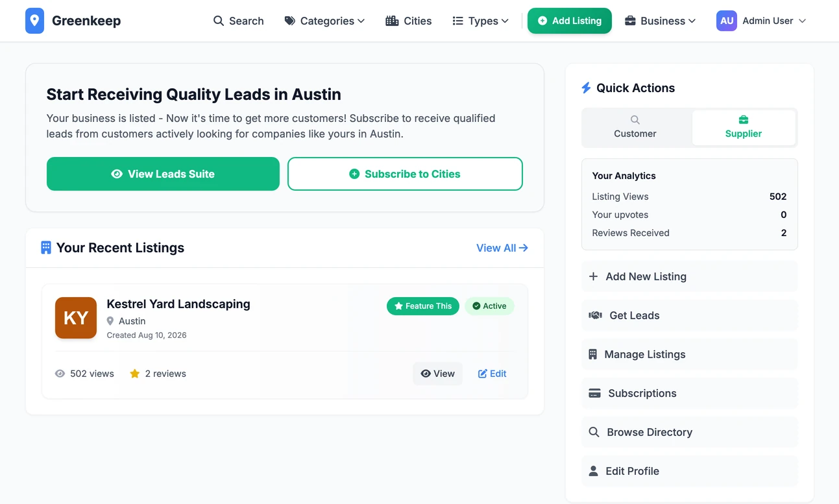Open Kestrel Yard Landscaping listing title
Screen dimensions: 839x504
[178, 304]
